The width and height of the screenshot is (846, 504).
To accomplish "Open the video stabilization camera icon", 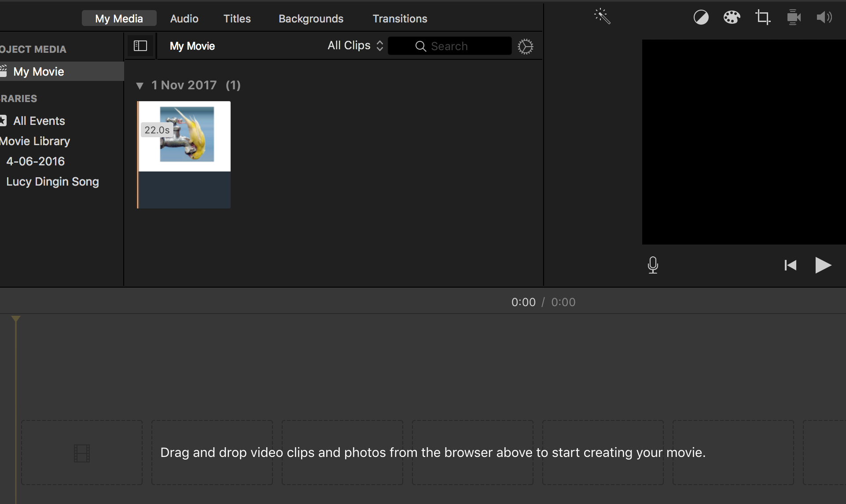I will pyautogui.click(x=794, y=18).
